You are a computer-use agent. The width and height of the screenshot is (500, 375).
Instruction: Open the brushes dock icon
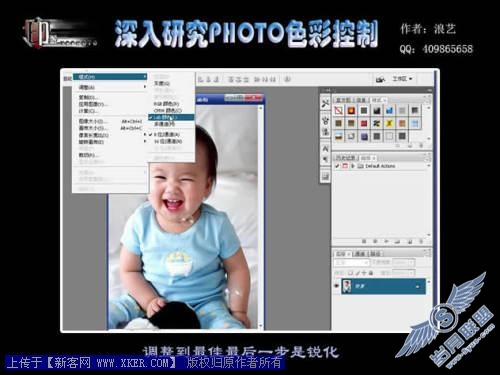pyautogui.click(x=325, y=120)
